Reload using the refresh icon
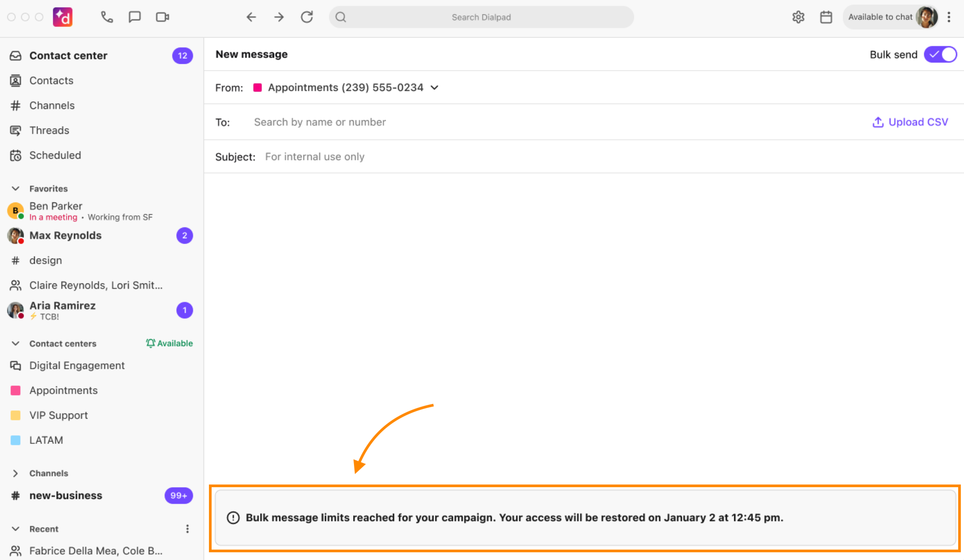The width and height of the screenshot is (964, 560). (x=307, y=17)
